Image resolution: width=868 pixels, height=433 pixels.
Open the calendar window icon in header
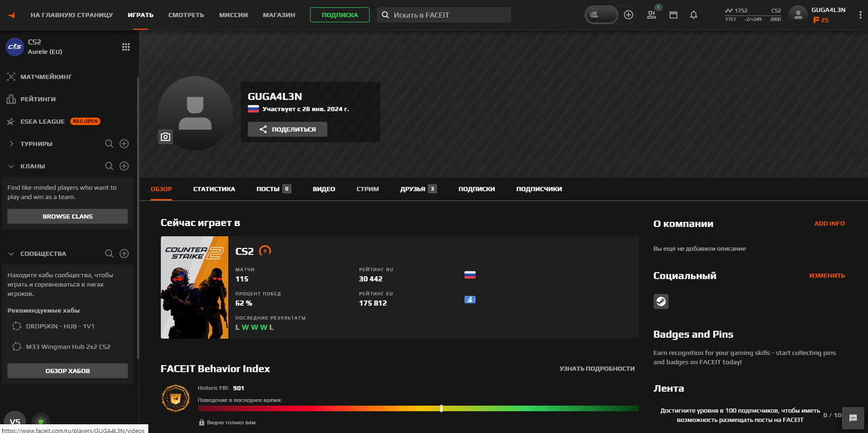pos(673,14)
